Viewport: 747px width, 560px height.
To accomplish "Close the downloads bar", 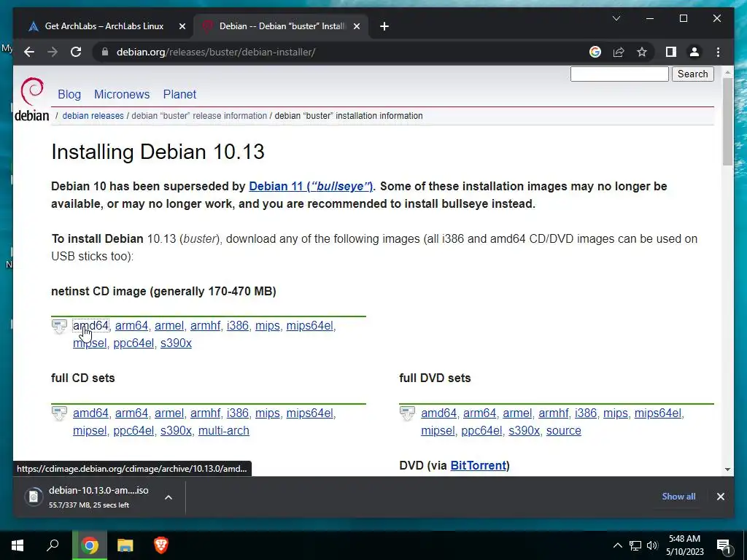I will (x=720, y=497).
